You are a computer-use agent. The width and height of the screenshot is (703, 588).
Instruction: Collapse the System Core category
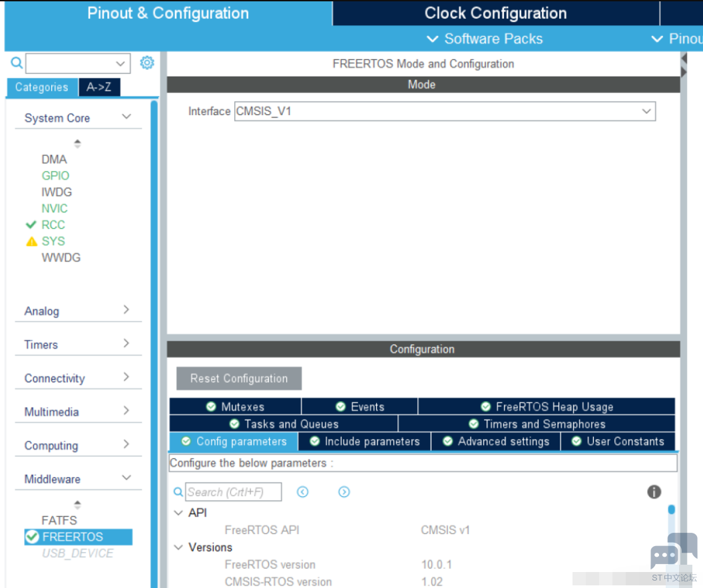127,117
